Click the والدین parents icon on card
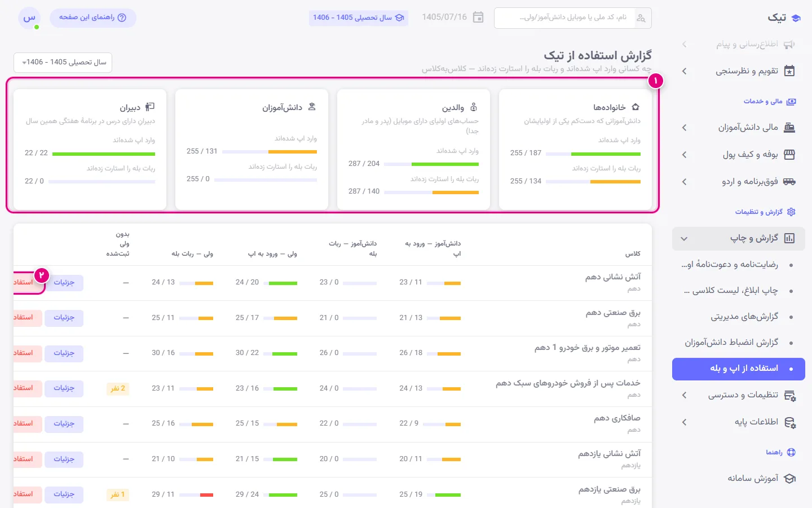This screenshot has width=812, height=508. tap(474, 107)
